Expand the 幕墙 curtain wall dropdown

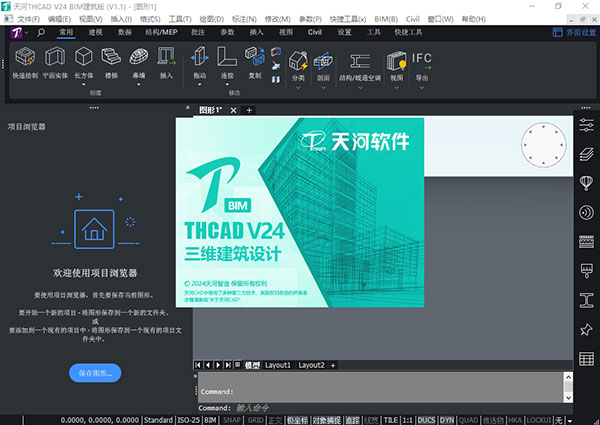point(138,85)
